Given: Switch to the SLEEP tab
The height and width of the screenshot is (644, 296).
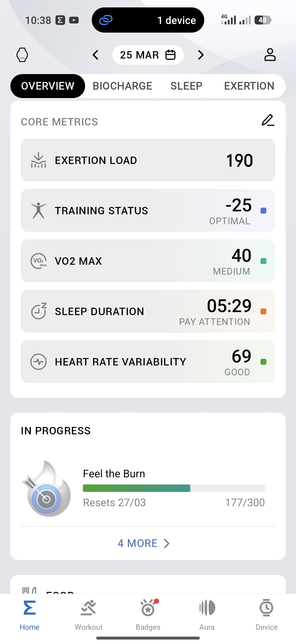Looking at the screenshot, I should (x=186, y=86).
